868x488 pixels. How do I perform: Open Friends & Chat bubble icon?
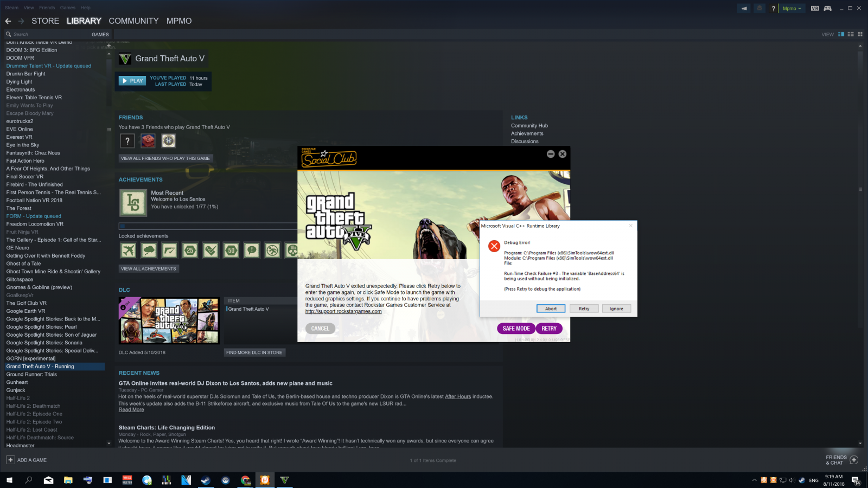(854, 460)
